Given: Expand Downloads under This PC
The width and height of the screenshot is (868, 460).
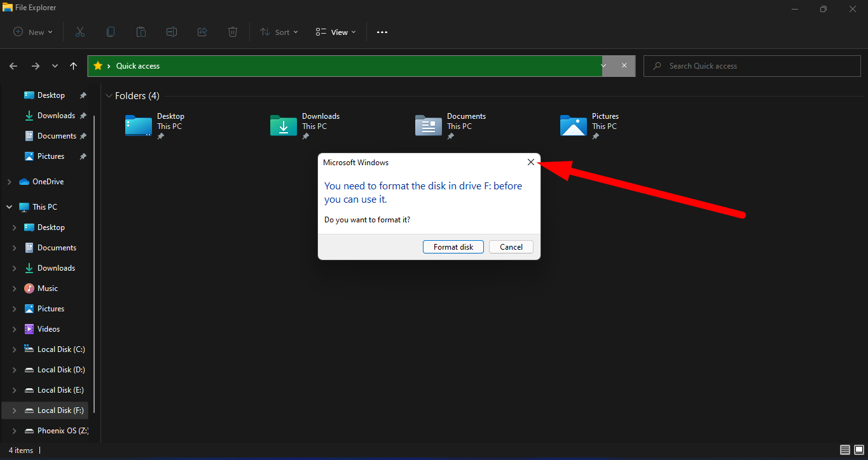Looking at the screenshot, I should click(15, 268).
